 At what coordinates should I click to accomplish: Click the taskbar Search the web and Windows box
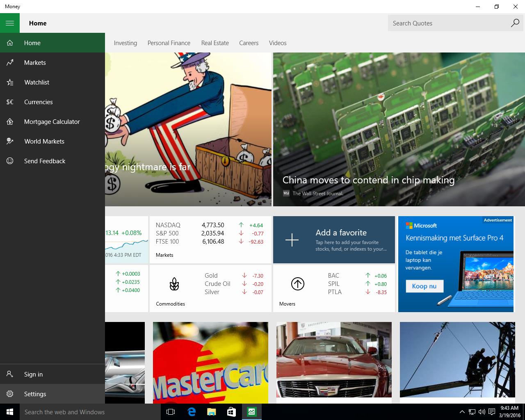click(x=90, y=412)
